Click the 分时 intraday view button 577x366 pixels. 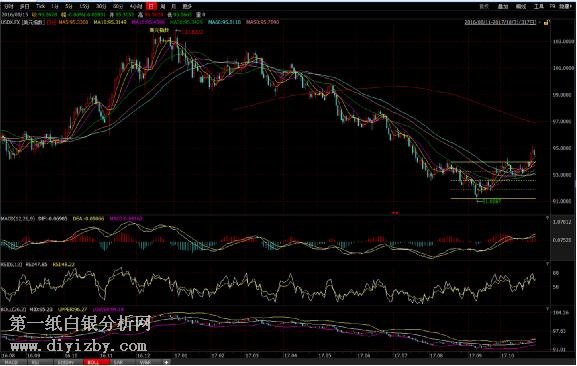pyautogui.click(x=8, y=7)
